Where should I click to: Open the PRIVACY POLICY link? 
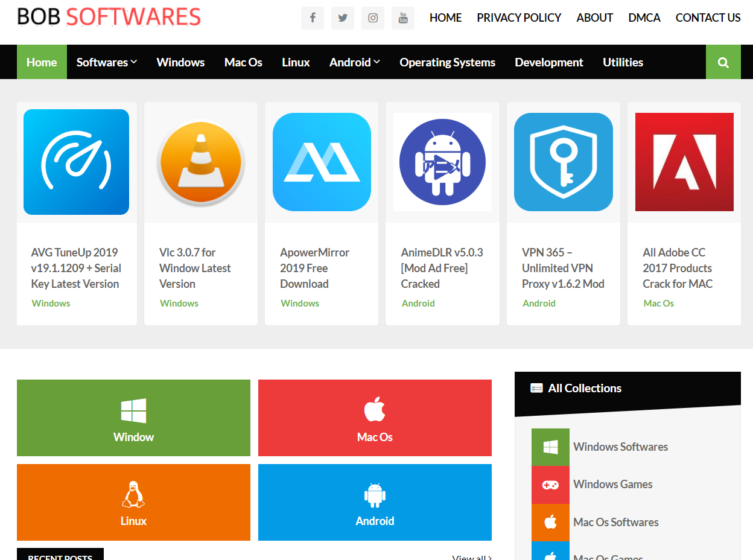click(x=519, y=18)
